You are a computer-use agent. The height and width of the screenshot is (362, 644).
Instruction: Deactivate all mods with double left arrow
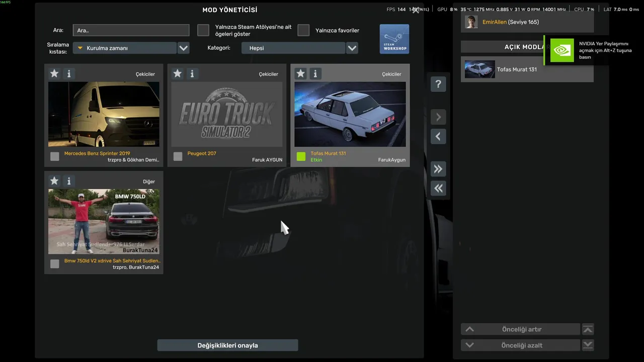click(x=438, y=188)
